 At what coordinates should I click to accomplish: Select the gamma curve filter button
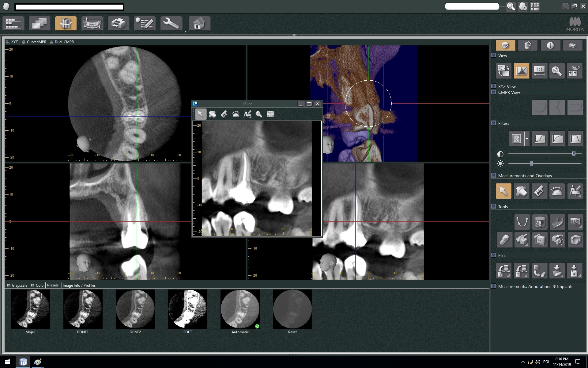pyautogui.click(x=557, y=139)
